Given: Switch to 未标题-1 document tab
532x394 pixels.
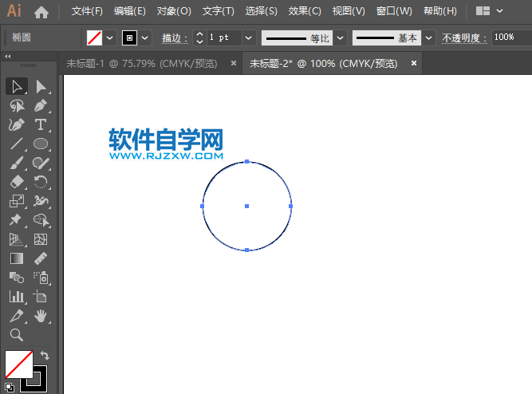Looking at the screenshot, I should [x=142, y=64].
